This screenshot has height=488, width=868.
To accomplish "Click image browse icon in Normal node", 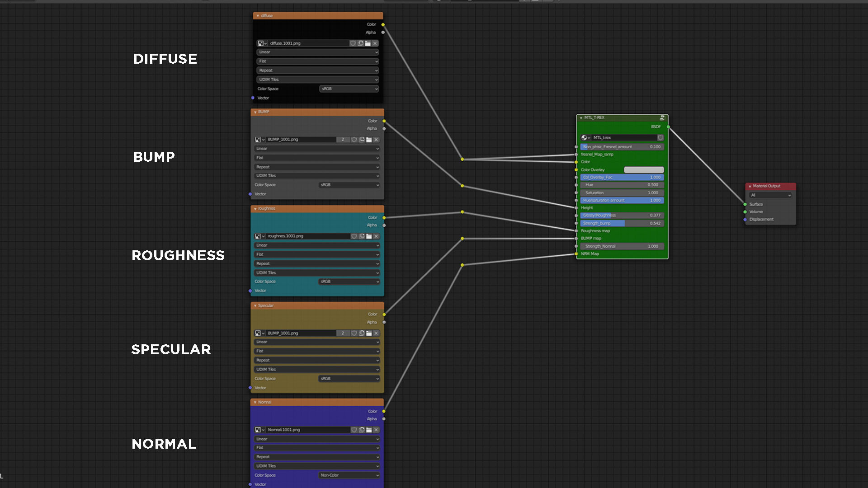I will coord(259,430).
